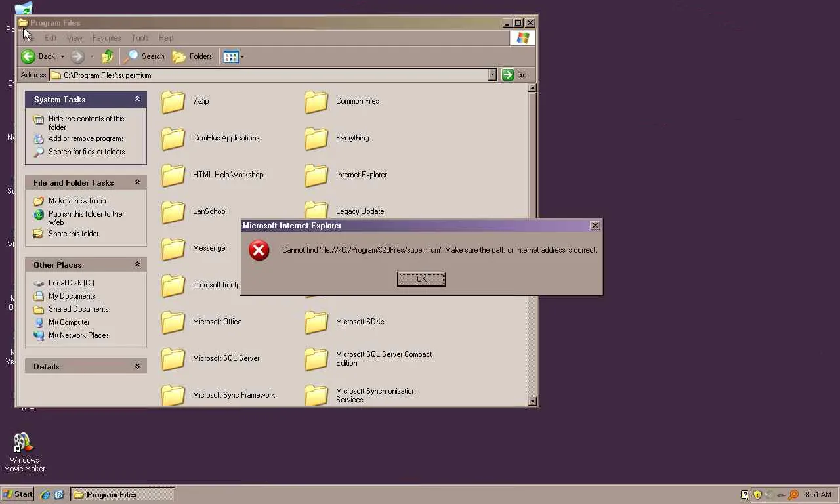
Task: Select the Common Files folder
Action: tap(342, 101)
